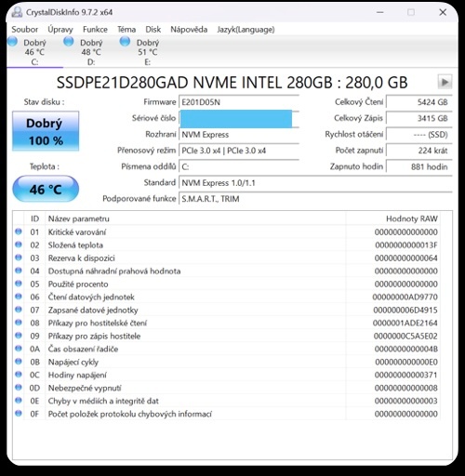465x476 pixels.
Task: Select the Nebezpečné vypnutí parameter name
Action: (85, 388)
